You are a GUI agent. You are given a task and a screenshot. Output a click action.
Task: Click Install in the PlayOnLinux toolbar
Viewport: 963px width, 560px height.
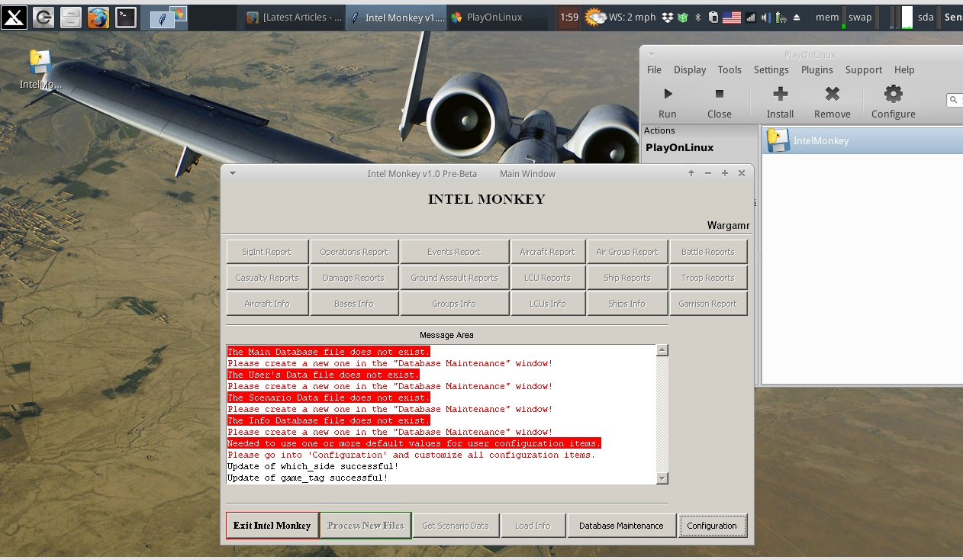[x=780, y=101]
